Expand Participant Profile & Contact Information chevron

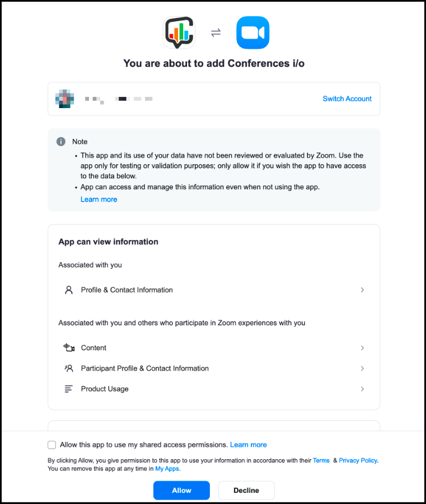pos(362,368)
